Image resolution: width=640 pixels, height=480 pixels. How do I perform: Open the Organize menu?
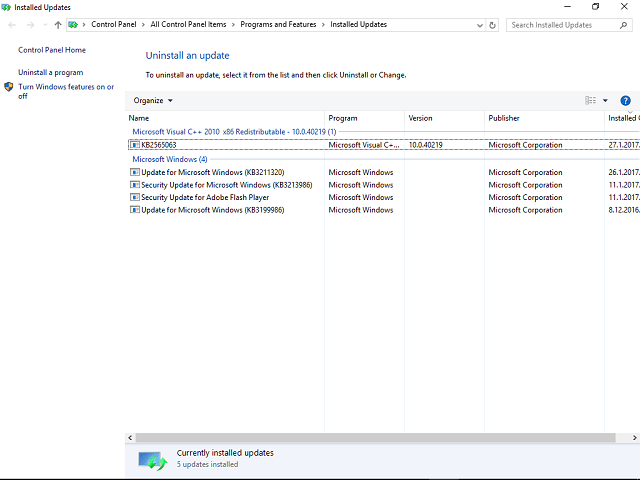pos(153,100)
